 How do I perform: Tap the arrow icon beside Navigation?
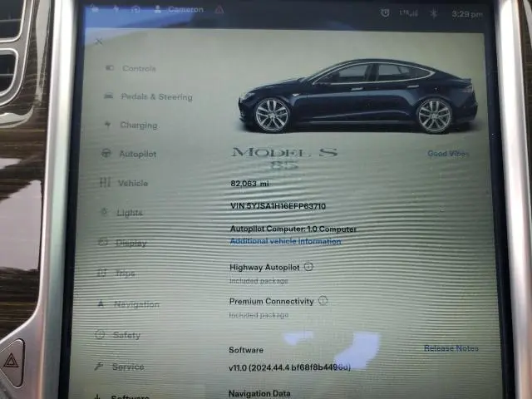pyautogui.click(x=101, y=303)
